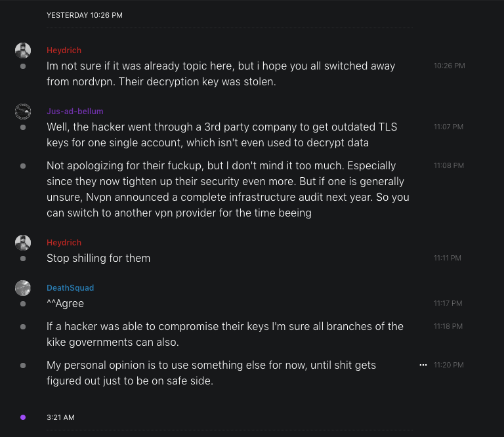Click the blue DeathSquad username

pyautogui.click(x=70, y=288)
